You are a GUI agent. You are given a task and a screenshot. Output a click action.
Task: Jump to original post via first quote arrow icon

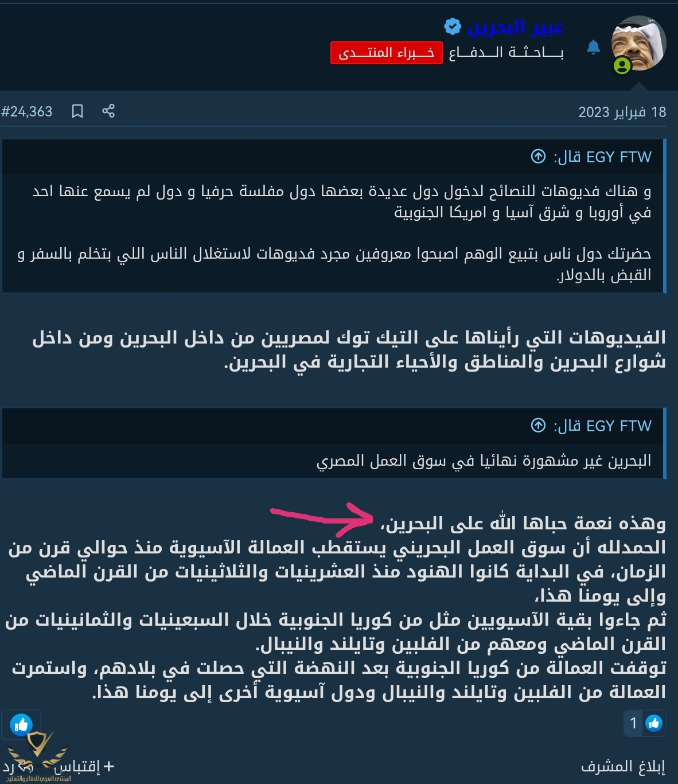[538, 156]
